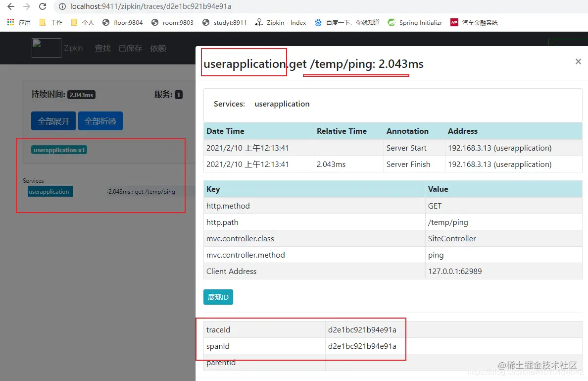Click the 全部展开 expand all button
This screenshot has width=588, height=381.
coord(53,121)
